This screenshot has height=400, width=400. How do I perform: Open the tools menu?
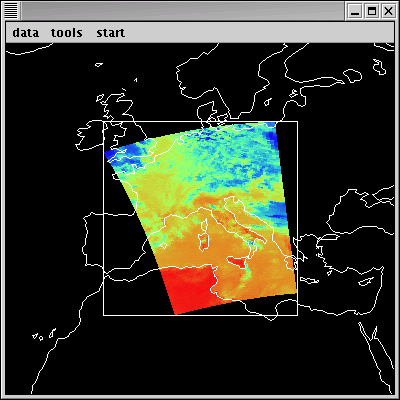click(x=67, y=33)
